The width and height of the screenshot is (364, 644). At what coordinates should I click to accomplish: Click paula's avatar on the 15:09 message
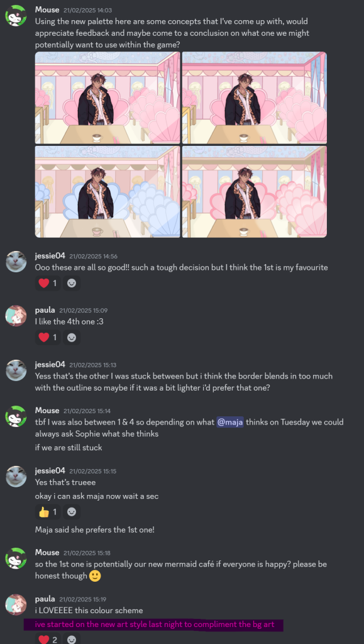coord(16,316)
